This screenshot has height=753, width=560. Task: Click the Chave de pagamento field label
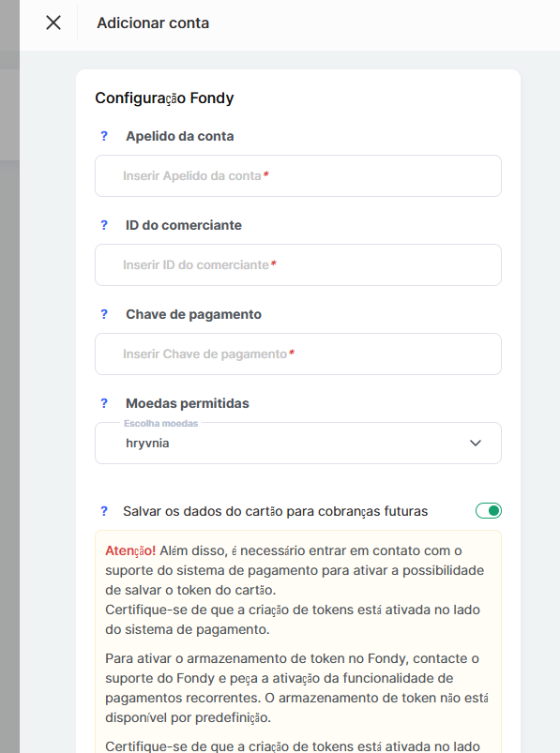click(x=193, y=314)
